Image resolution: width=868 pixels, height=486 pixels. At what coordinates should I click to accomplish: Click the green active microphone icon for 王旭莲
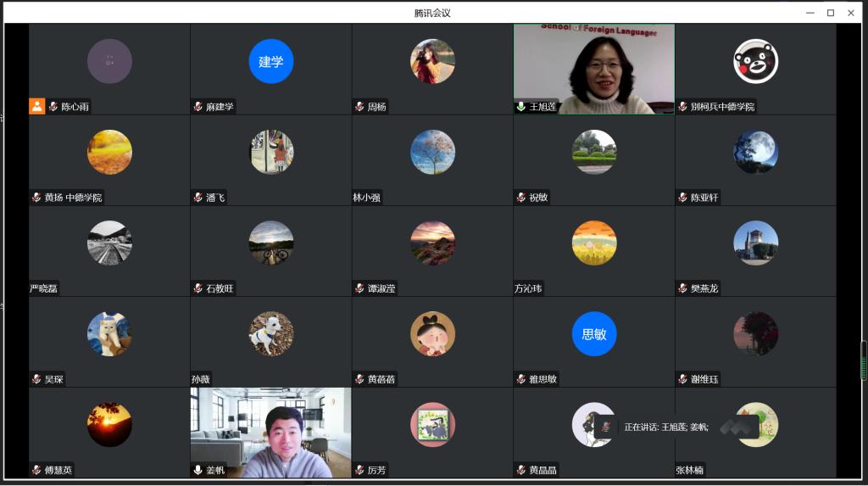pos(521,107)
